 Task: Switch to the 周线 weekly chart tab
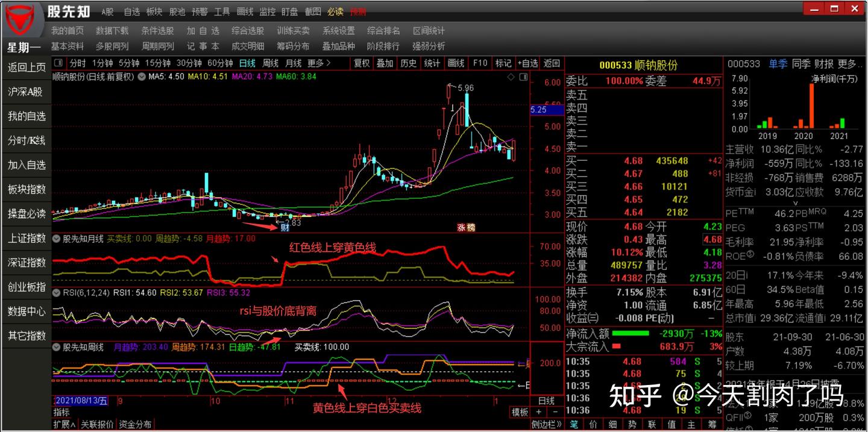[271, 63]
